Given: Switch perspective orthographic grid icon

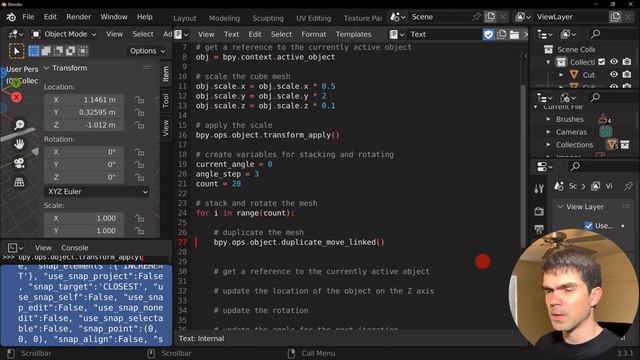Looking at the screenshot, I should click(x=19, y=182).
